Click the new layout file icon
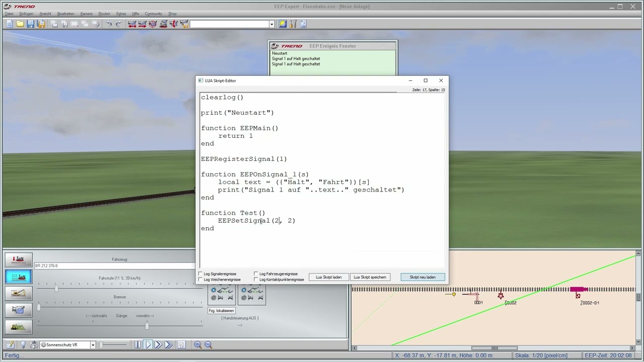Viewport: 644px width, 362px height. click(x=10, y=24)
